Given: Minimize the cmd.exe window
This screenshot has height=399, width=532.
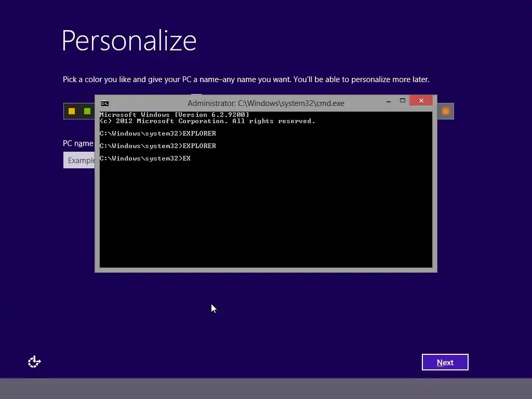Looking at the screenshot, I should tap(389, 101).
